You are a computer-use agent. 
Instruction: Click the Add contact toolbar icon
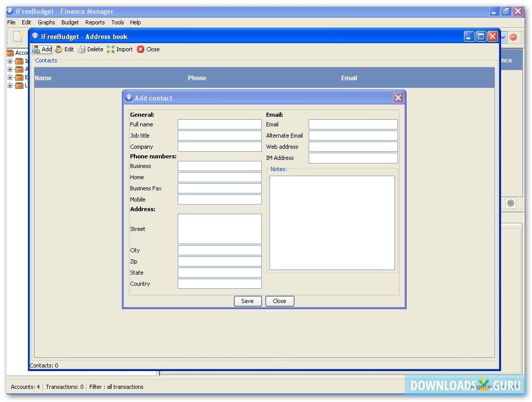(x=37, y=50)
